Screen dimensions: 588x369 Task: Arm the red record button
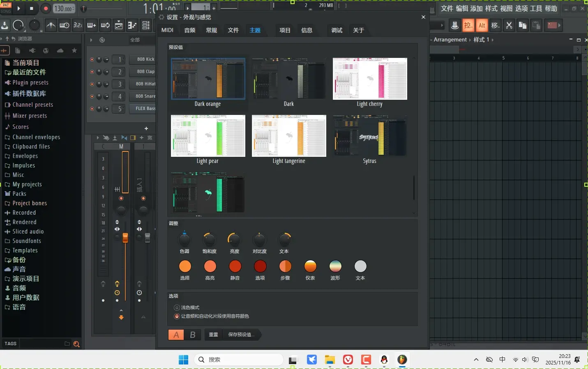46,8
